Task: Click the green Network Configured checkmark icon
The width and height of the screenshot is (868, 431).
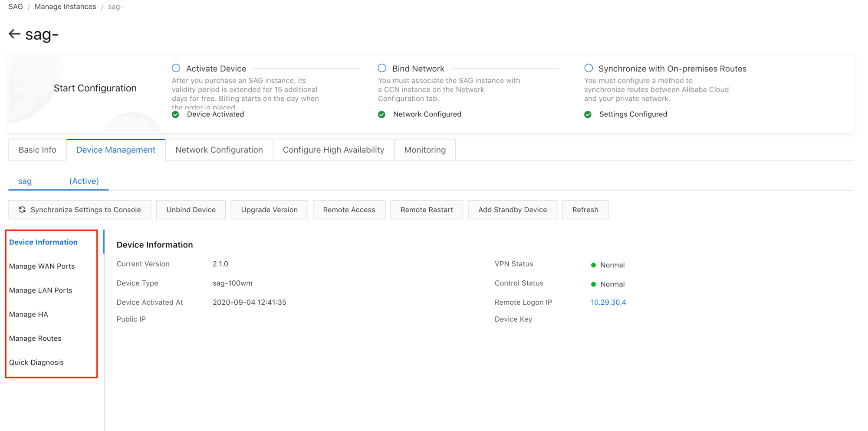Action: pos(381,115)
